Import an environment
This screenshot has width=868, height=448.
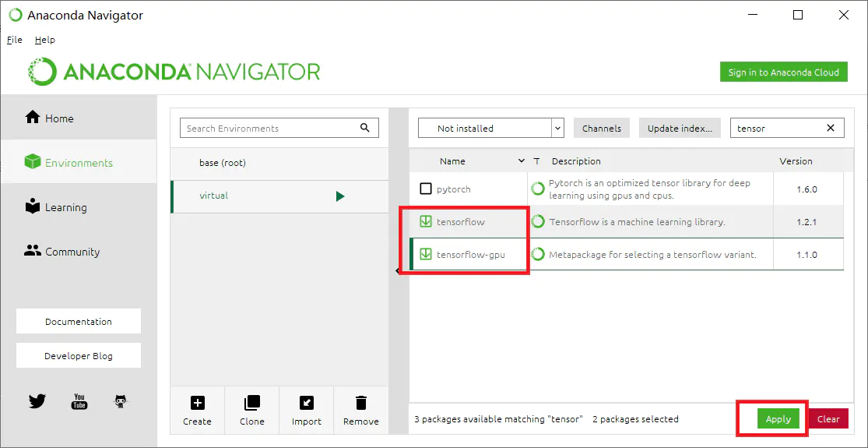[306, 411]
